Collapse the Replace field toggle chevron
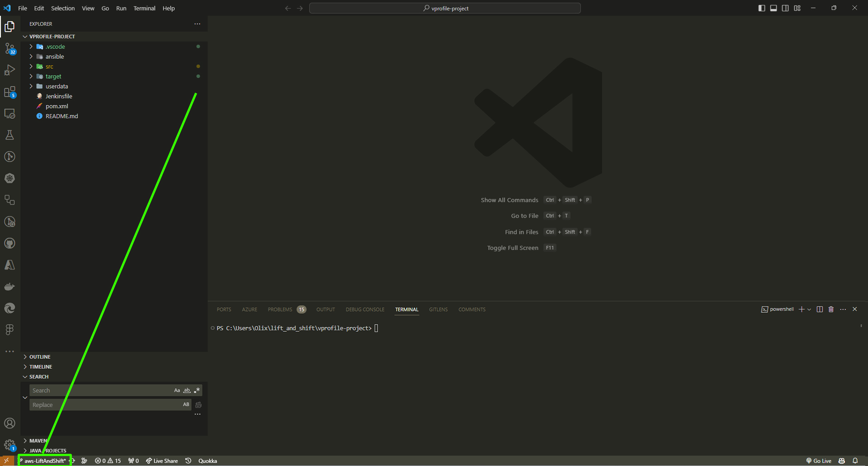This screenshot has height=466, width=868. tap(25, 397)
